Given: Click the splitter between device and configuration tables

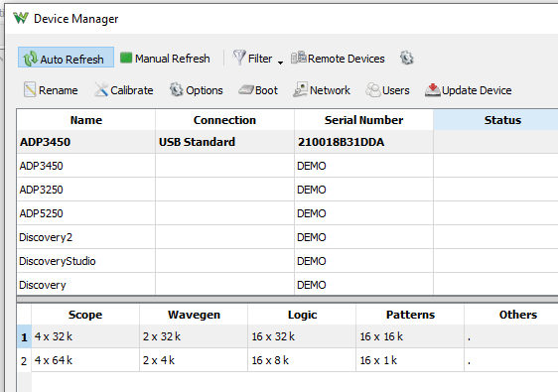Looking at the screenshot, I should pos(287,299).
